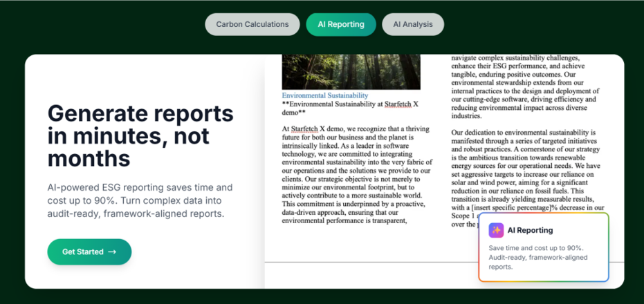Click 'Save time and cost up to 90%' card text
644x304 pixels.
538,258
